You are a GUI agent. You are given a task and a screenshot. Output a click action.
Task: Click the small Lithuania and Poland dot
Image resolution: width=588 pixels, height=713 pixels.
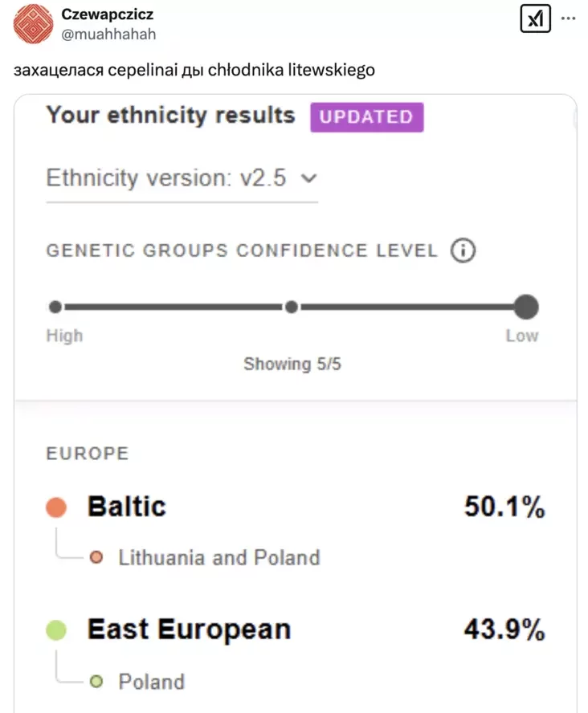tap(97, 557)
